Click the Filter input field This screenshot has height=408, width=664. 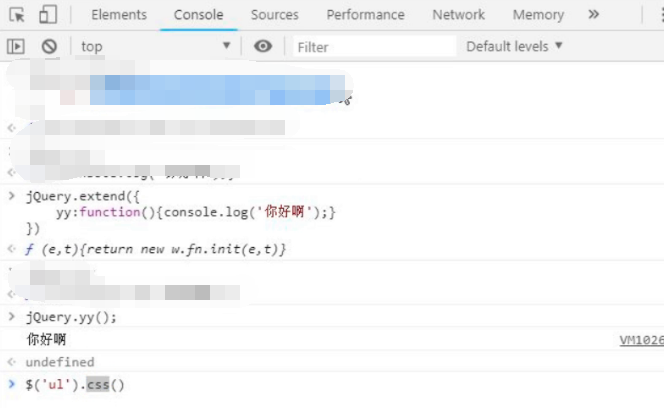click(x=374, y=47)
